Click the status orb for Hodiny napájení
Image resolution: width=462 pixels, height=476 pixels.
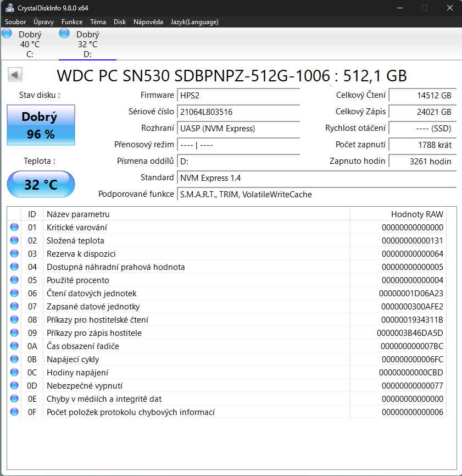coord(14,372)
